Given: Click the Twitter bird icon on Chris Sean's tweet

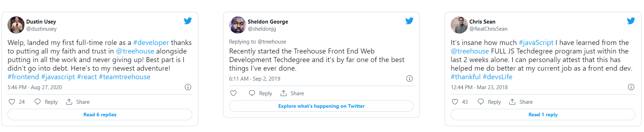Looking at the screenshot, I should tap(631, 21).
